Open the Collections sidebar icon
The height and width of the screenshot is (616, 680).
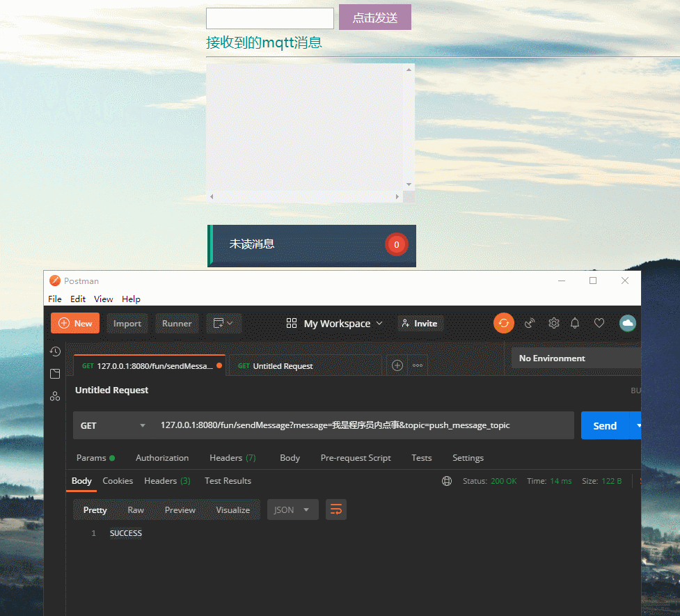[x=55, y=374]
